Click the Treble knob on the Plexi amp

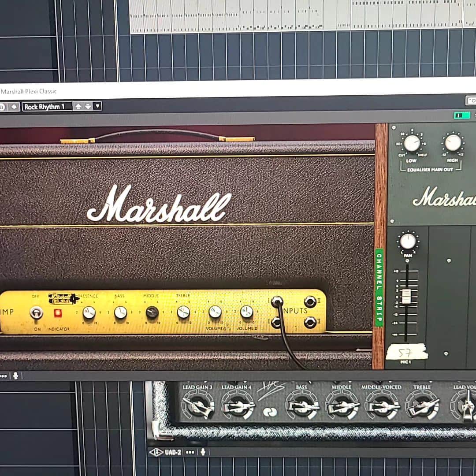point(183,312)
